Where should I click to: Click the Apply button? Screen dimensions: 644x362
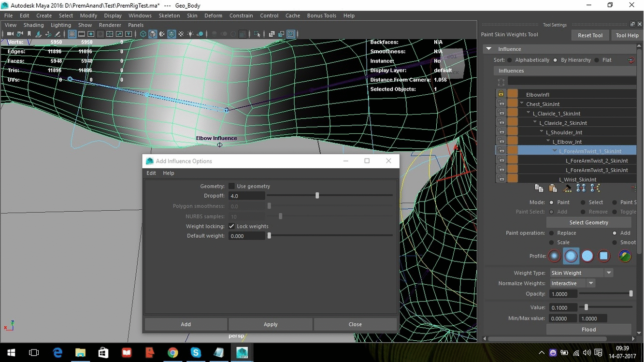[x=271, y=324]
